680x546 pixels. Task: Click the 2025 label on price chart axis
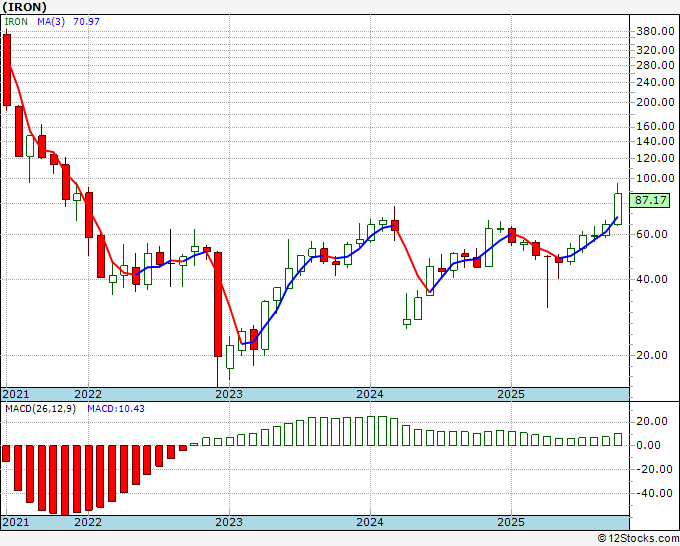tap(511, 394)
